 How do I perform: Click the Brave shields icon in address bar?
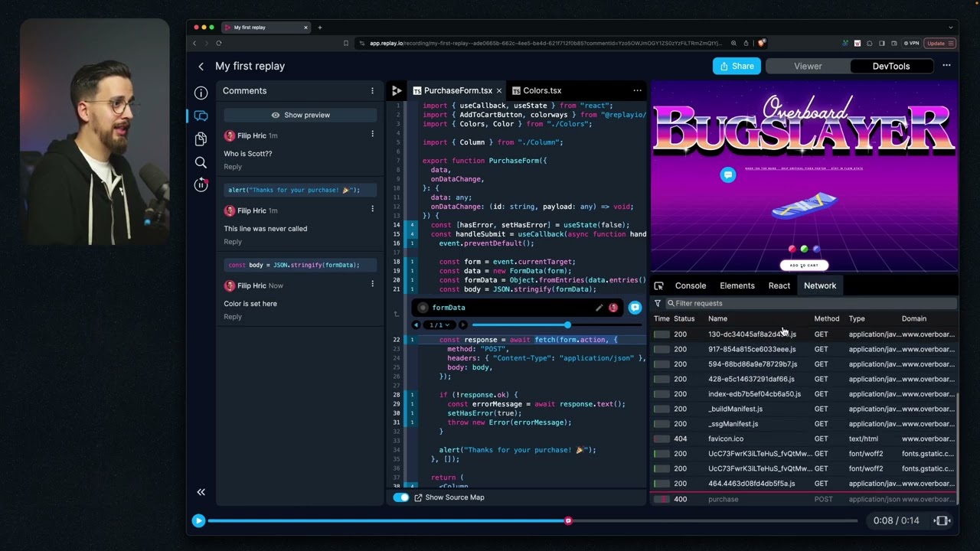(x=761, y=44)
